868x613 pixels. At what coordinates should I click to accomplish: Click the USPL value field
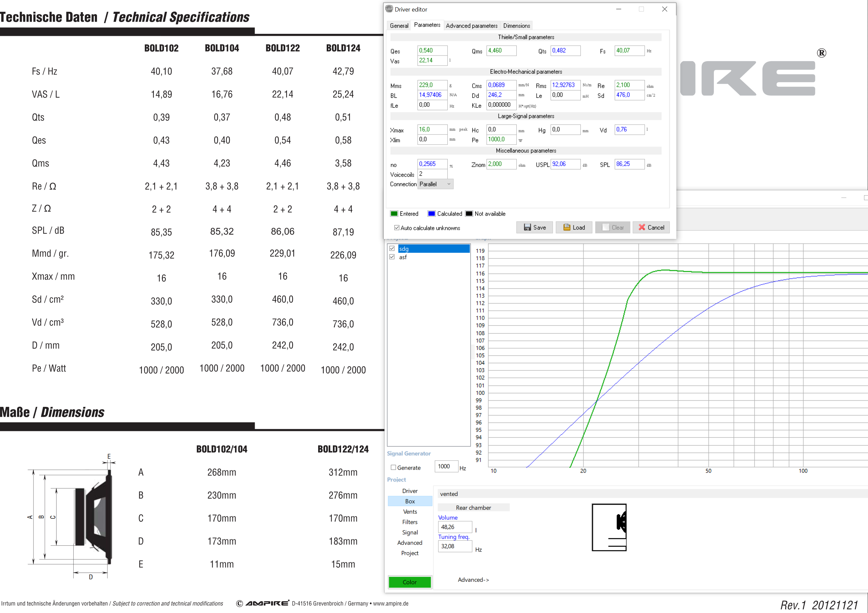(565, 164)
